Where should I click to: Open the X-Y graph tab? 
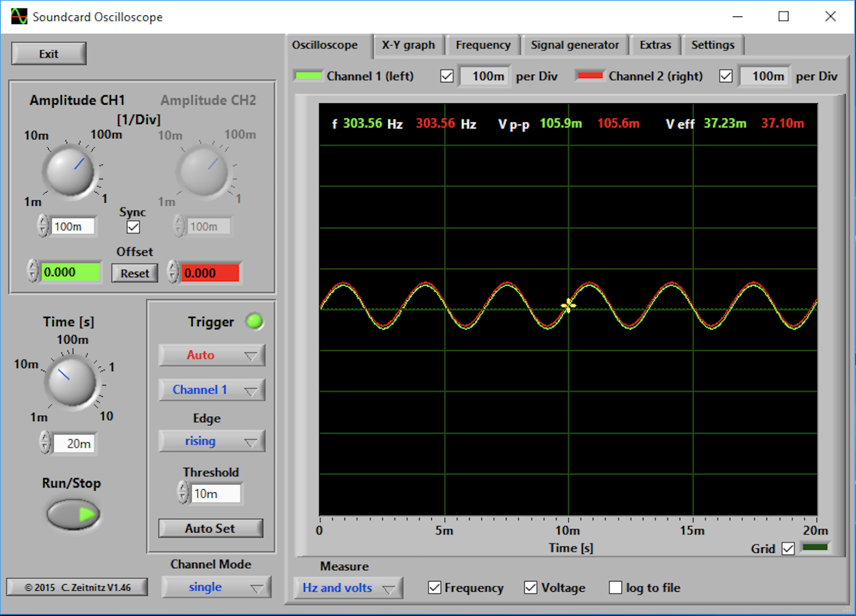pyautogui.click(x=408, y=45)
